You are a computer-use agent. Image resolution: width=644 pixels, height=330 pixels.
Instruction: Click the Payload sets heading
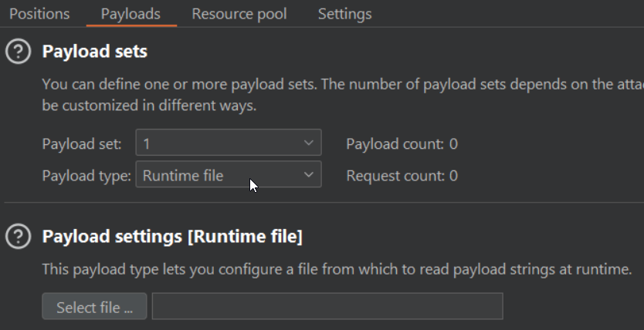[94, 52]
